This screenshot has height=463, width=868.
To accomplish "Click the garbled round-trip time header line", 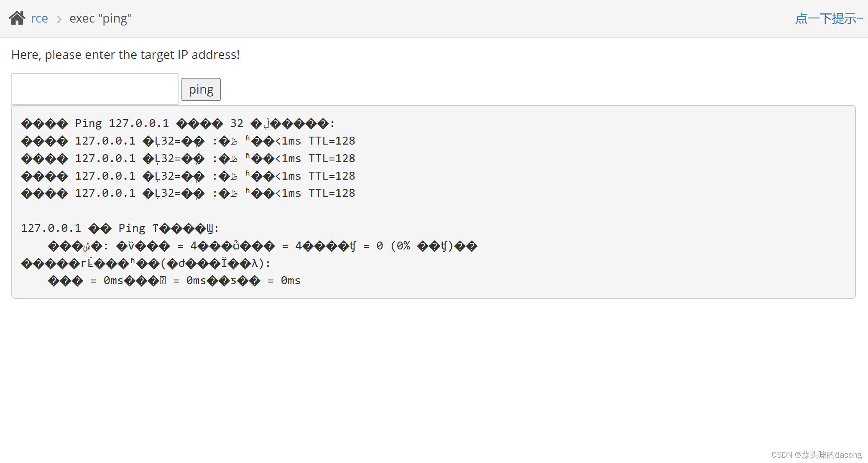I will tap(146, 263).
